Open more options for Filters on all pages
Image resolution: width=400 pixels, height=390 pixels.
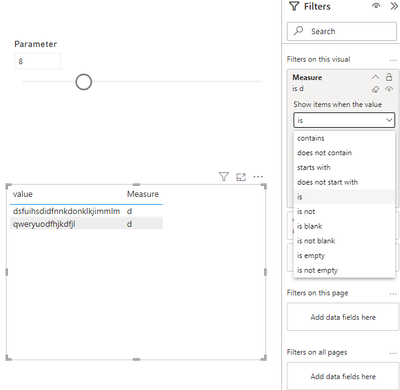coord(393,353)
